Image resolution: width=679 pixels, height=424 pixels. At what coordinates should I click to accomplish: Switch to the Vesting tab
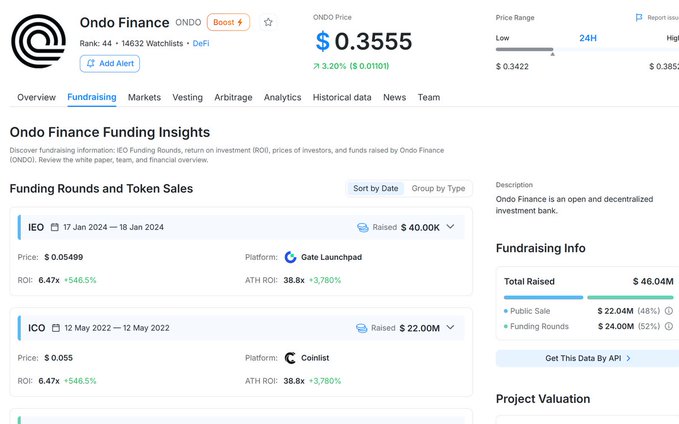[188, 97]
